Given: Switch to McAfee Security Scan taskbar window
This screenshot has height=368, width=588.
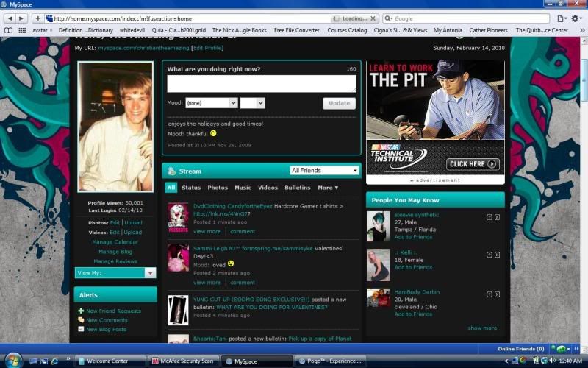Looking at the screenshot, I should coord(183,361).
